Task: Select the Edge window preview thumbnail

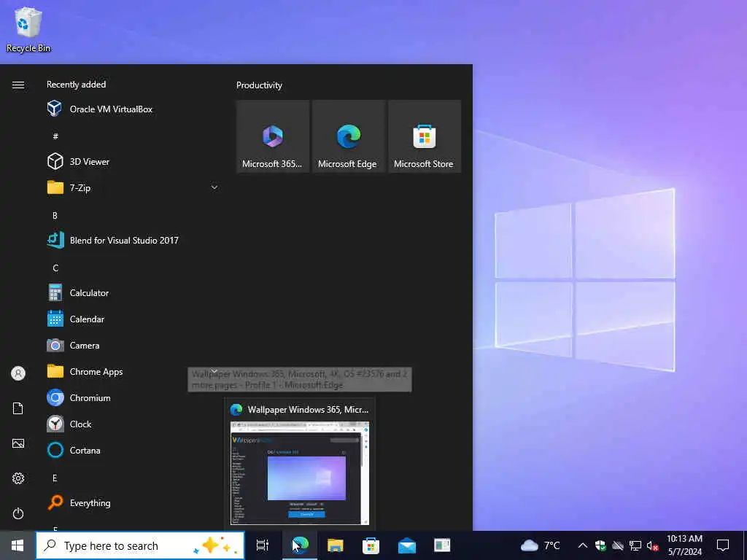Action: click(300, 472)
